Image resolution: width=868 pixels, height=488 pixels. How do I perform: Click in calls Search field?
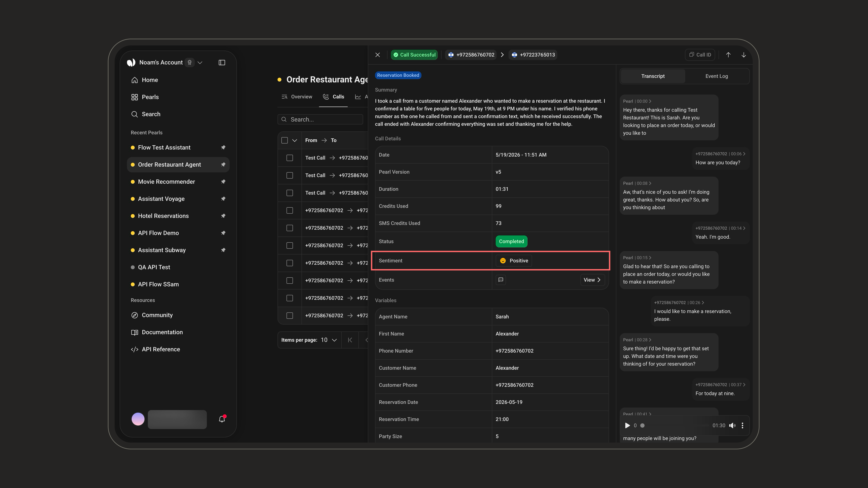click(x=320, y=120)
